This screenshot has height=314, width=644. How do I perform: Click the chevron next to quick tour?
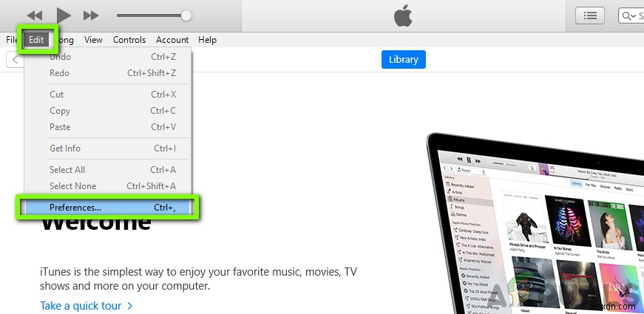pyautogui.click(x=130, y=306)
